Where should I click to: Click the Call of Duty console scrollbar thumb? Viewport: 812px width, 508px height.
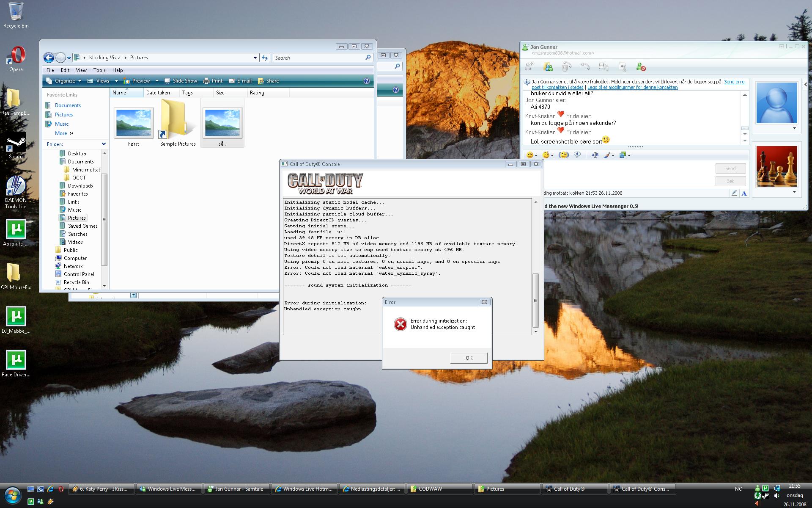535,301
